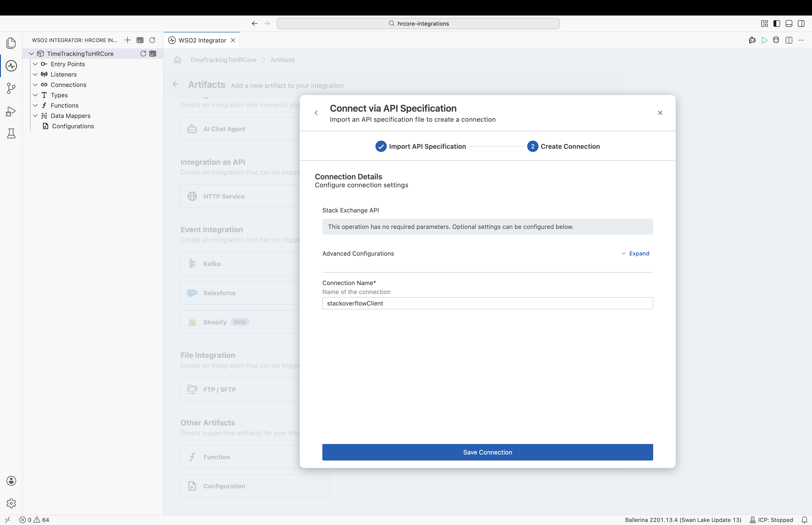Select the WSO2 Integrator editor tab

(202, 40)
